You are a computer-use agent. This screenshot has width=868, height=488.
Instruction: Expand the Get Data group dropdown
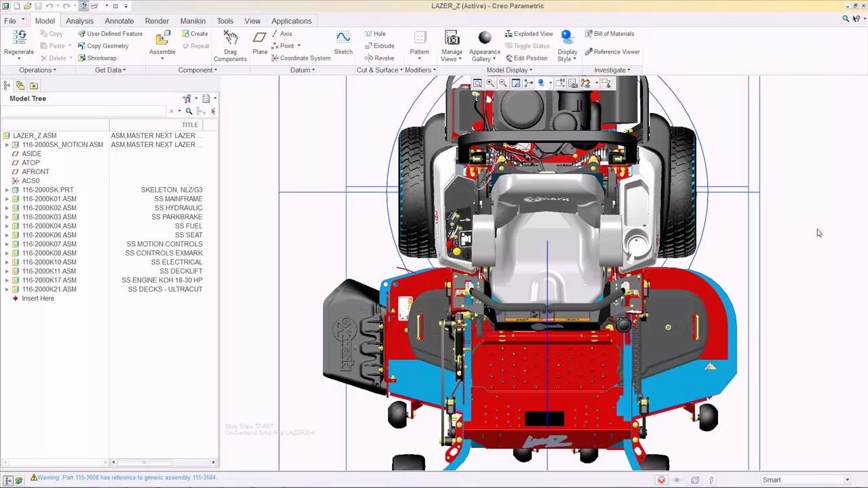110,70
